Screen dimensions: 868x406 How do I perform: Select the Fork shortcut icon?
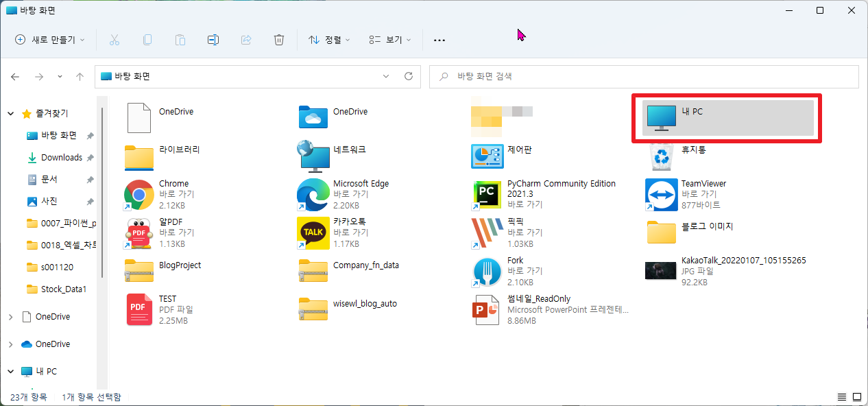pos(487,272)
